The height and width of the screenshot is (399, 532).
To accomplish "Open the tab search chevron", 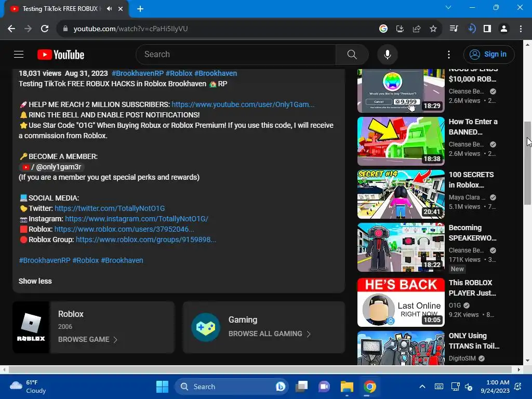I will [x=448, y=7].
